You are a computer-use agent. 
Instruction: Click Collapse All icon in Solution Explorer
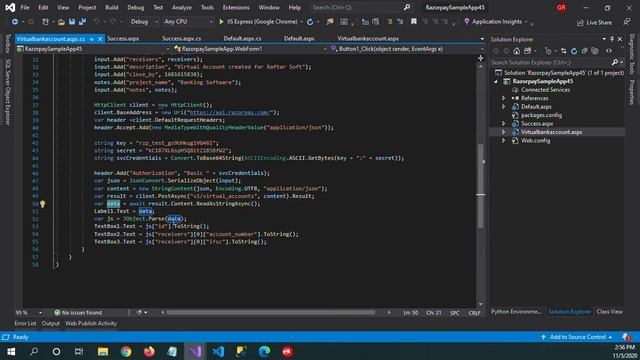click(584, 51)
